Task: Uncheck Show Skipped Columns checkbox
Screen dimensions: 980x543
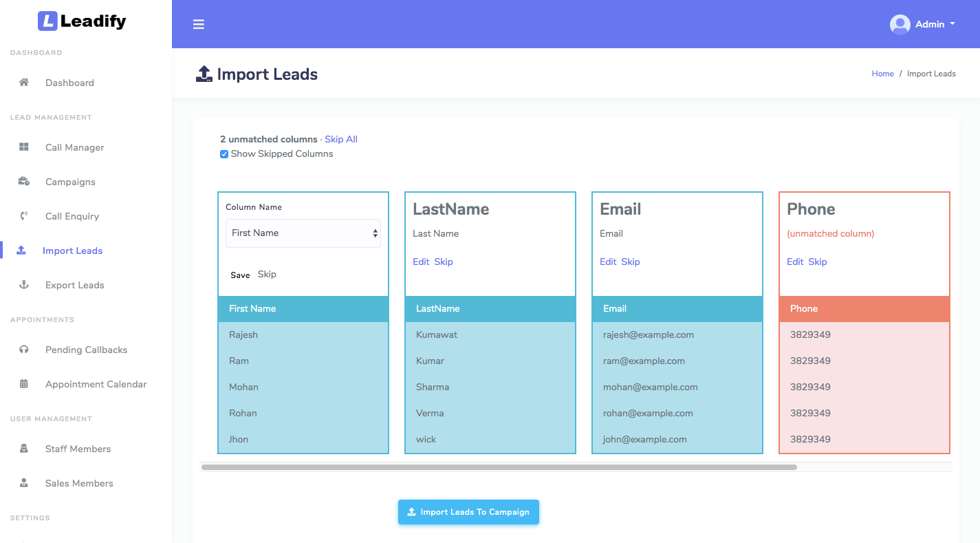Action: pos(224,154)
